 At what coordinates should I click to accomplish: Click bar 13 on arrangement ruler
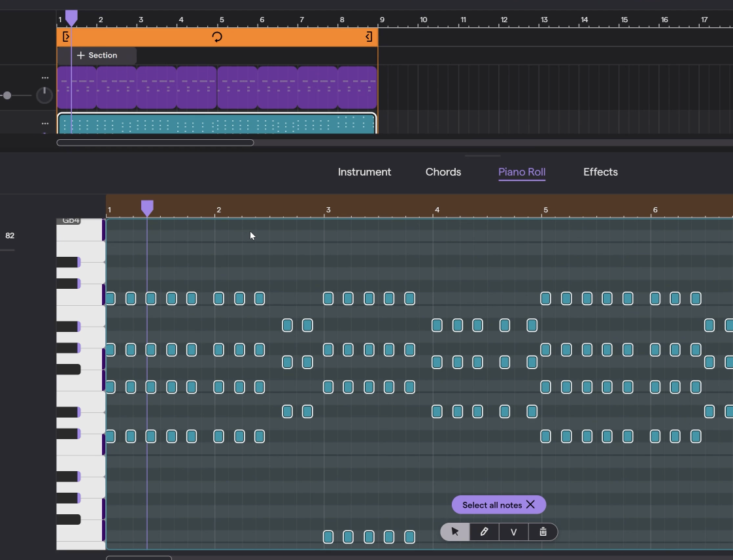coord(544,20)
